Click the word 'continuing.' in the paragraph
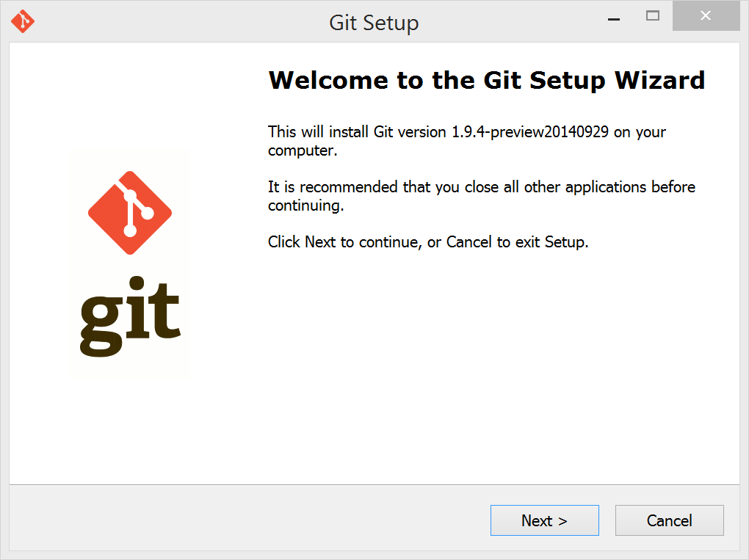 tap(305, 206)
